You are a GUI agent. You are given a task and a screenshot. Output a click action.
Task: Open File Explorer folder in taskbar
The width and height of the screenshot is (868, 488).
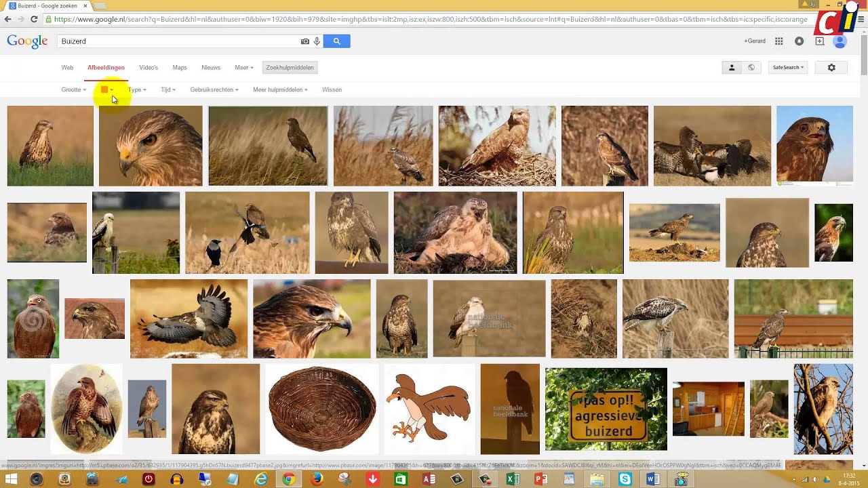[x=597, y=479]
